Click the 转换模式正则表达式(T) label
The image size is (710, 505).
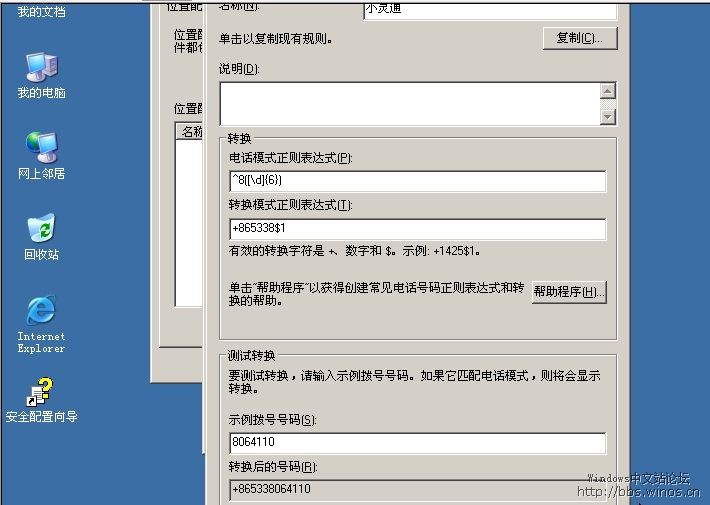[290, 205]
